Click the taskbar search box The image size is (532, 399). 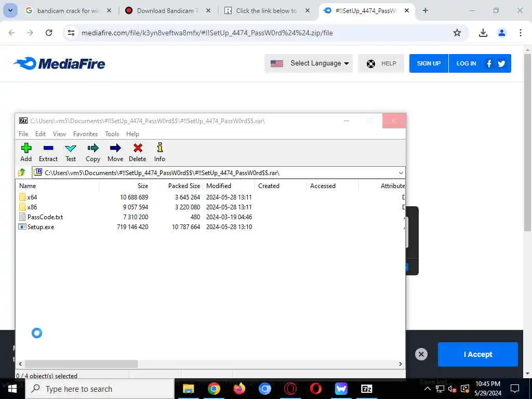pyautogui.click(x=100, y=389)
